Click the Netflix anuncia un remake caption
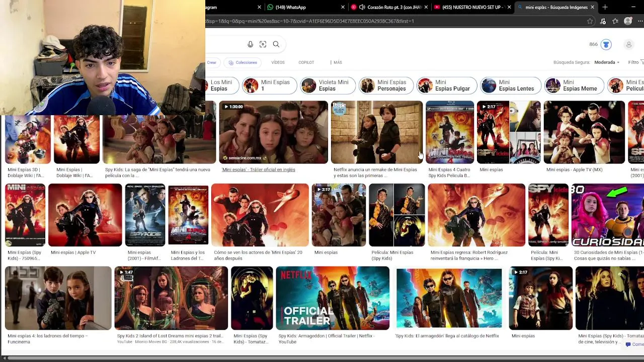This screenshot has width=644, height=362. pyautogui.click(x=375, y=172)
